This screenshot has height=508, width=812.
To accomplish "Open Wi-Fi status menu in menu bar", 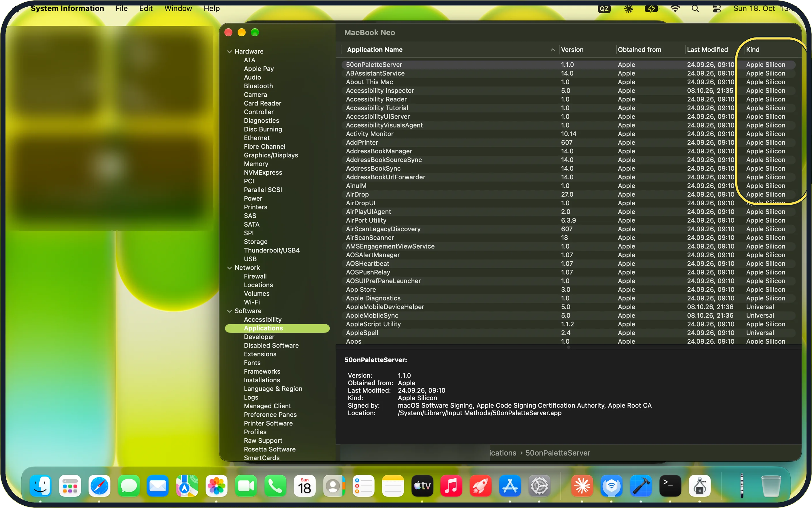I will tap(674, 9).
